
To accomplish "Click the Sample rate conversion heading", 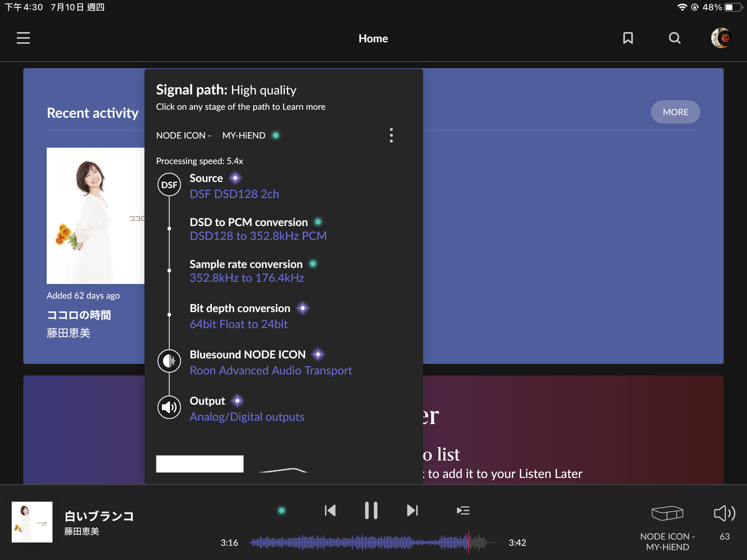I will tap(246, 264).
